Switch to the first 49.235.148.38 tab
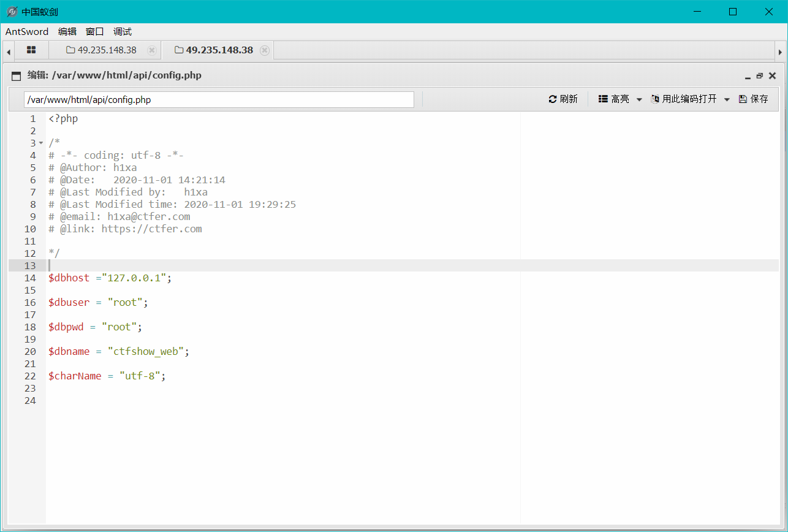788x532 pixels. (102, 50)
